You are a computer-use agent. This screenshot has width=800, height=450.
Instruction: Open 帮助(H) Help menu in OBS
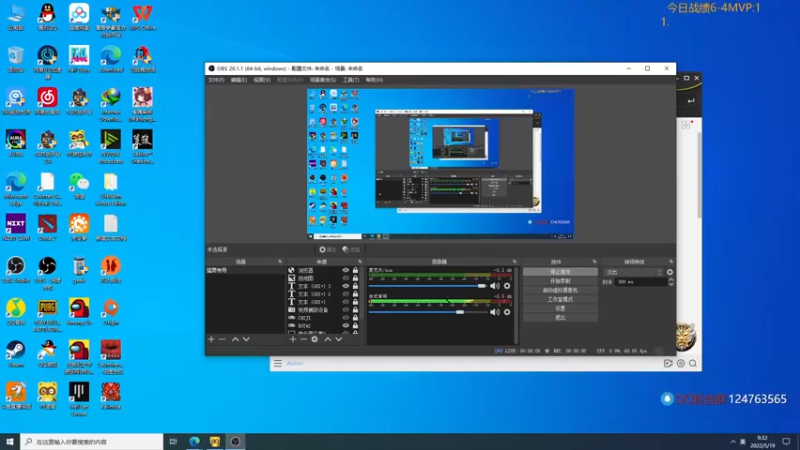[x=374, y=80]
